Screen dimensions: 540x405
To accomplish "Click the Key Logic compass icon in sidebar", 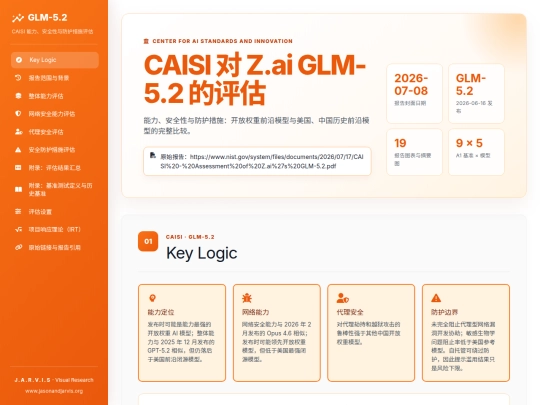I will tap(19, 60).
